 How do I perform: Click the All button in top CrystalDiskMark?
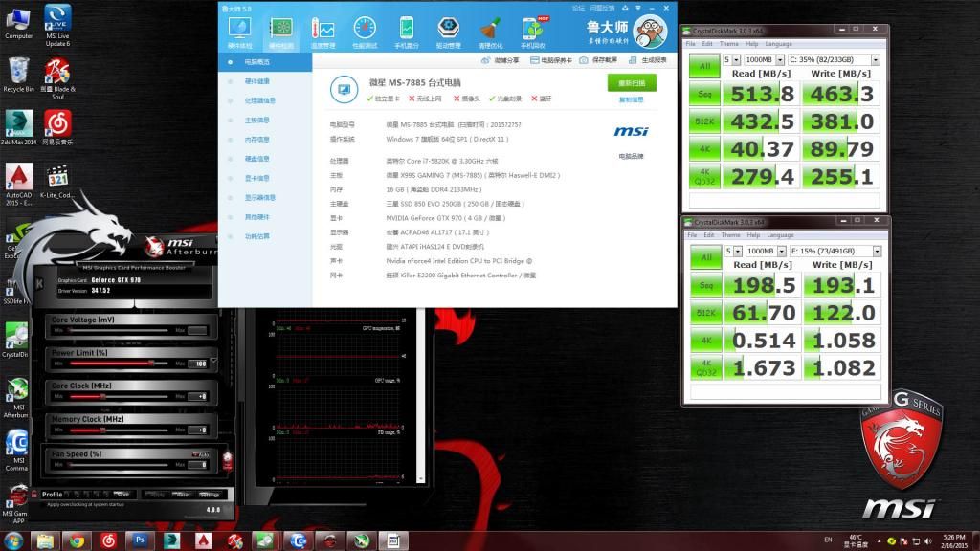point(704,66)
